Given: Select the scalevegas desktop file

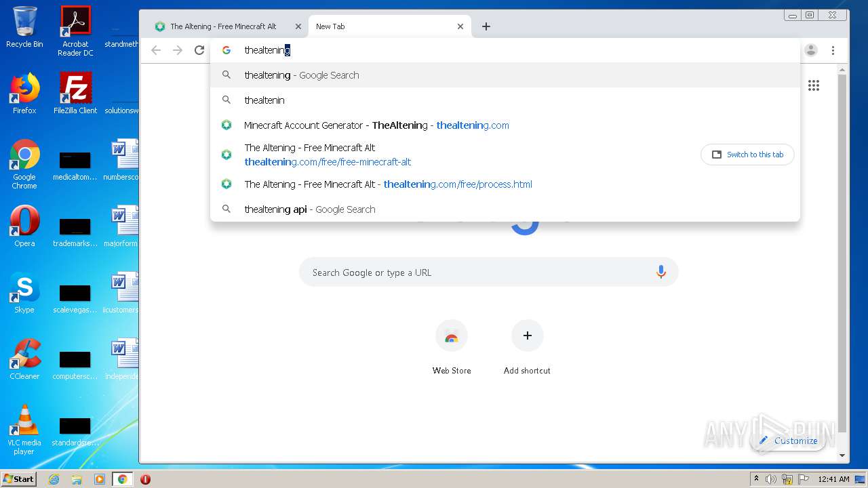Looking at the screenshot, I should click(75, 298).
